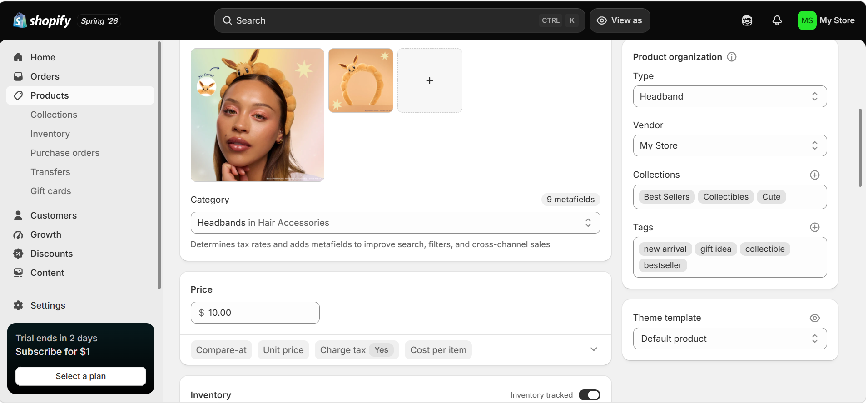Image resolution: width=868 pixels, height=404 pixels.
Task: Open the Growth section label
Action: click(x=46, y=234)
